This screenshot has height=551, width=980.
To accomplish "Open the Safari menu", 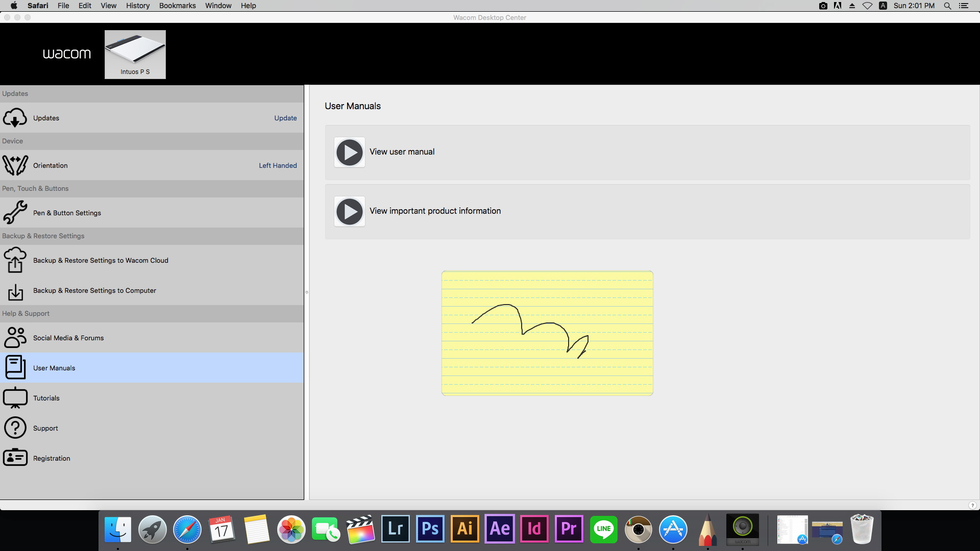I will (38, 6).
